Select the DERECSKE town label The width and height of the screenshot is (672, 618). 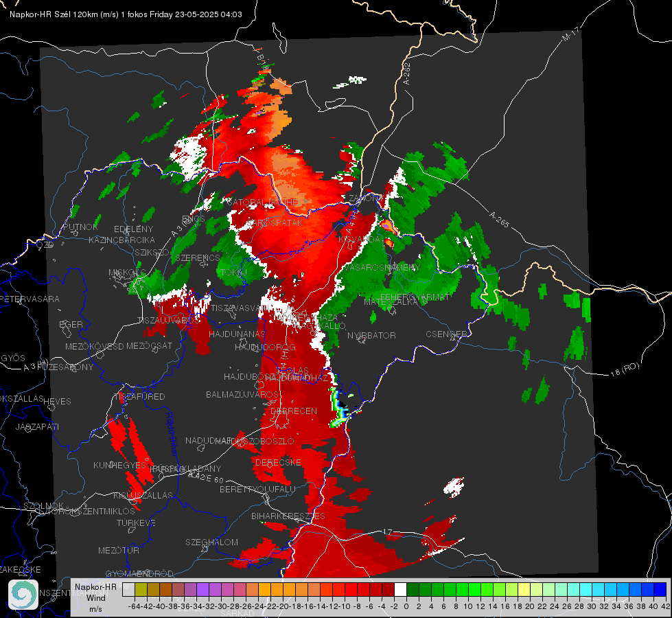[278, 462]
